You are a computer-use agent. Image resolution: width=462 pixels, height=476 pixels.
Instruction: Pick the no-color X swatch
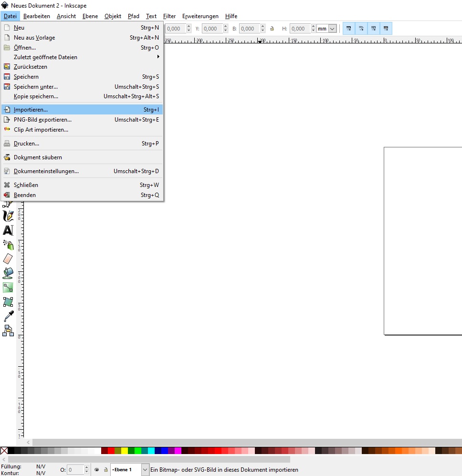(x=4, y=451)
